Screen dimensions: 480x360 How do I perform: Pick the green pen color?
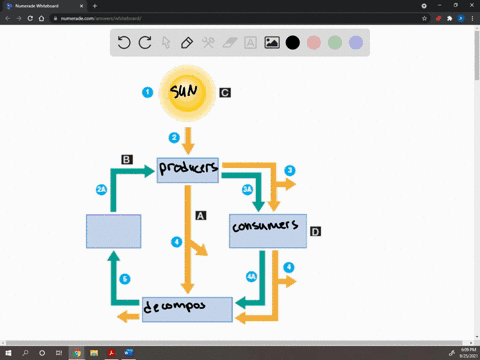tap(335, 43)
